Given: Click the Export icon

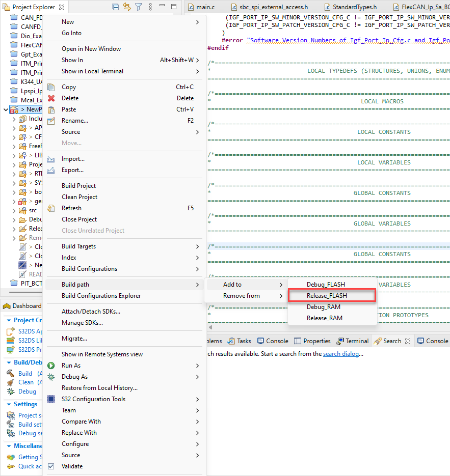Looking at the screenshot, I should (51, 171).
